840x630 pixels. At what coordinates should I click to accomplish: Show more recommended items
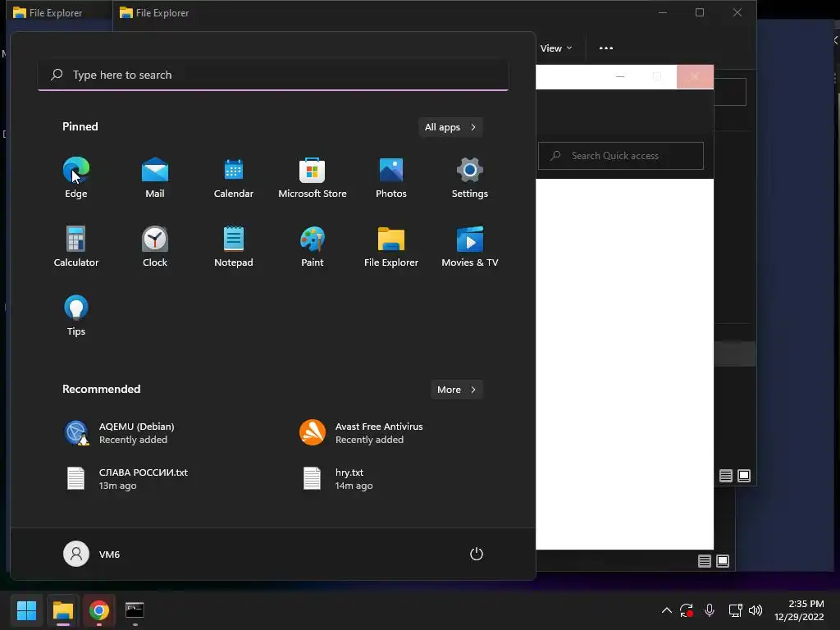pyautogui.click(x=456, y=390)
